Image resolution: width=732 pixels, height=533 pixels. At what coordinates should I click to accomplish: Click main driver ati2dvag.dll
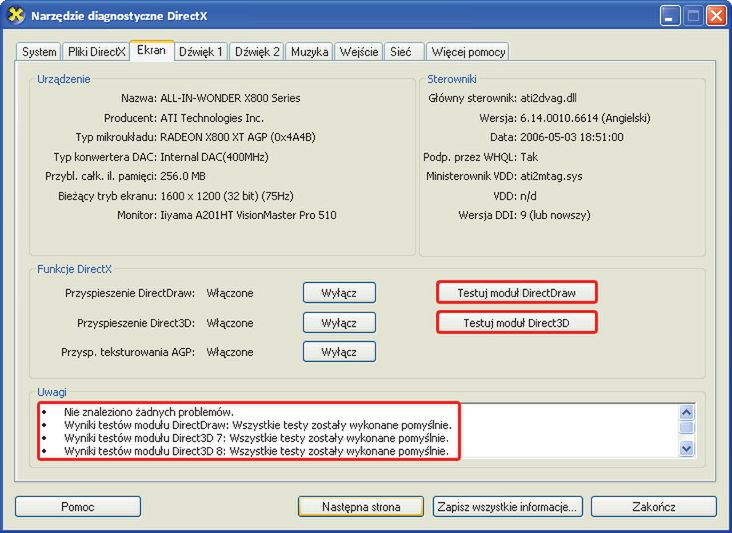[x=549, y=98]
